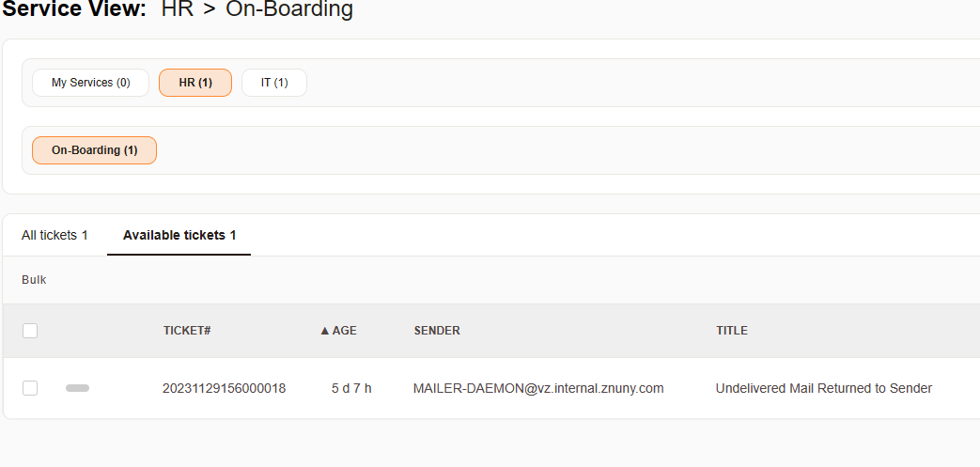Select the IT (1) service filter

pos(274,83)
